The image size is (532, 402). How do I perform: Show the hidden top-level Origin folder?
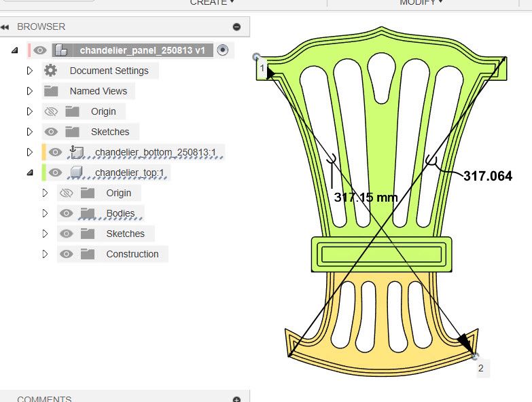point(51,111)
